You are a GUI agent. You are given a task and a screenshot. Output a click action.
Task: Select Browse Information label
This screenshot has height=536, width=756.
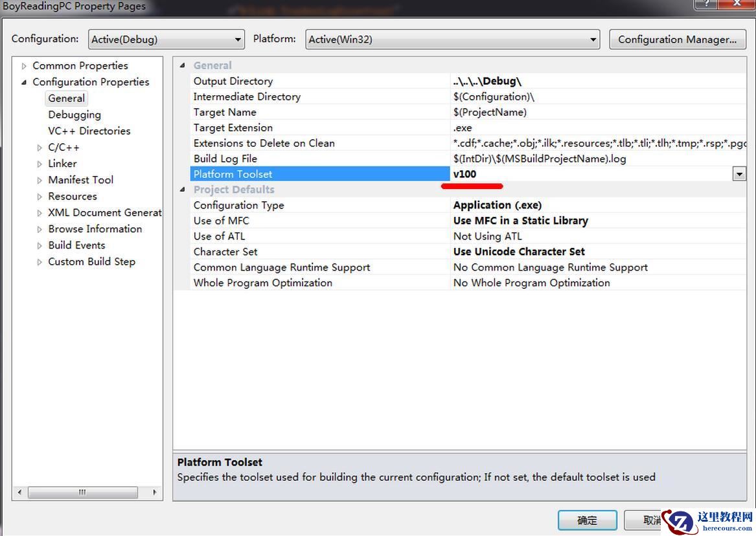(95, 229)
